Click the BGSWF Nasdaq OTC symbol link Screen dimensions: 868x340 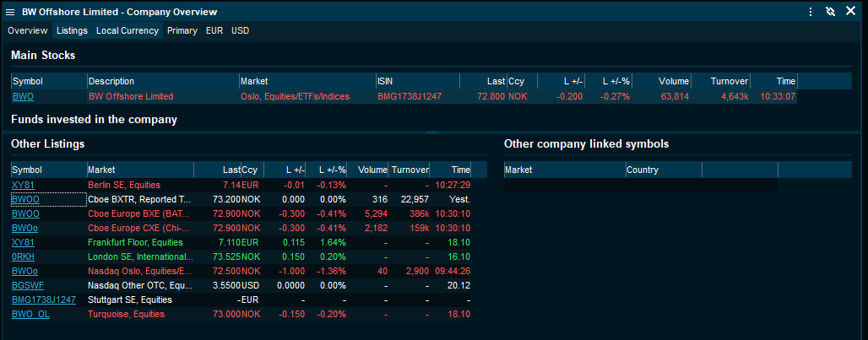pos(28,285)
